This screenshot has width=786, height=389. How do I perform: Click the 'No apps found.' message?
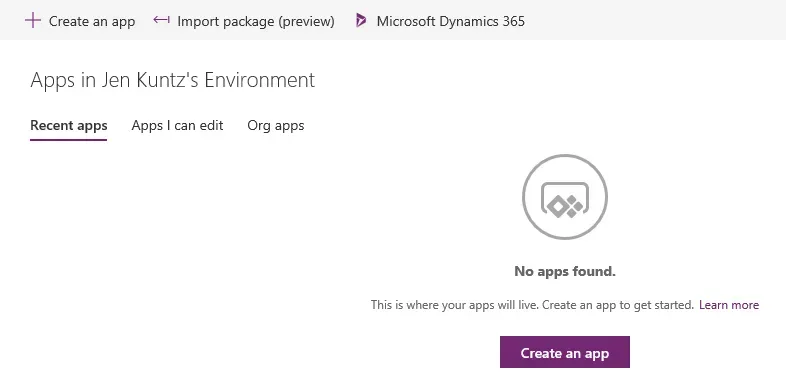pyautogui.click(x=565, y=271)
